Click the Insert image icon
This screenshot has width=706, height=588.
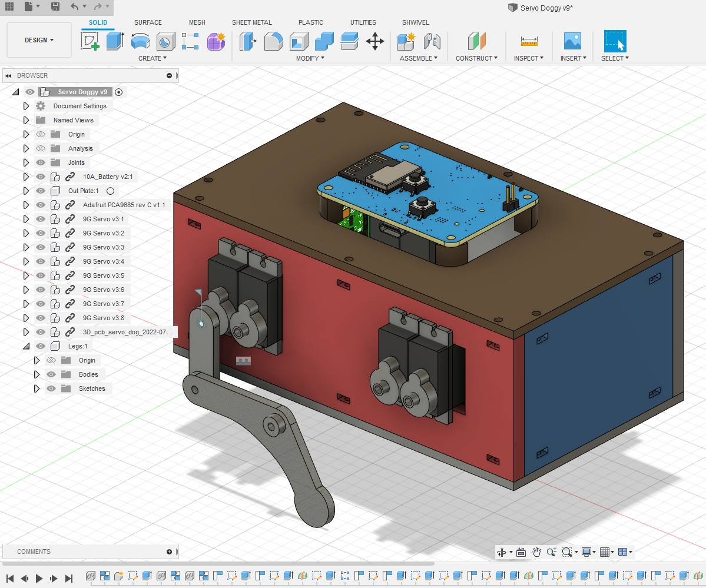(573, 41)
